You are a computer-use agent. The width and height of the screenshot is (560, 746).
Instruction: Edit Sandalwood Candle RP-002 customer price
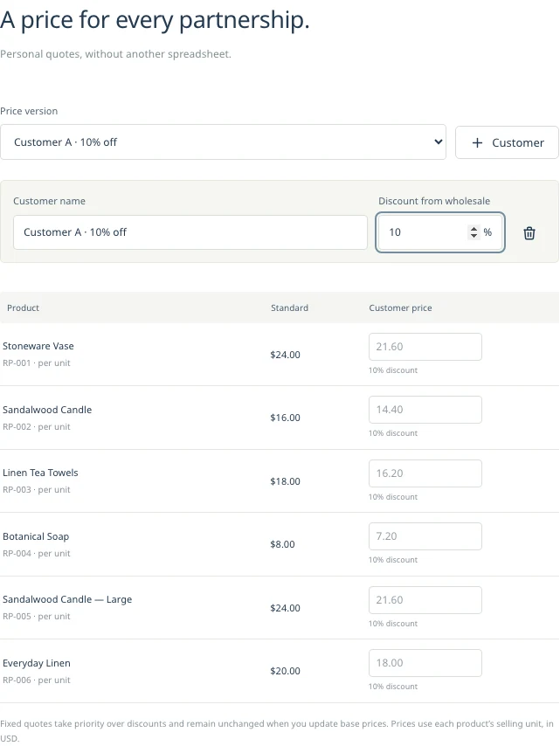pyautogui.click(x=425, y=410)
